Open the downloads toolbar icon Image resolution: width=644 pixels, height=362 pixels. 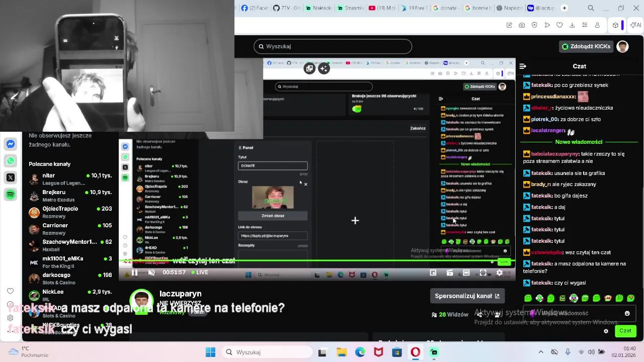572,25
